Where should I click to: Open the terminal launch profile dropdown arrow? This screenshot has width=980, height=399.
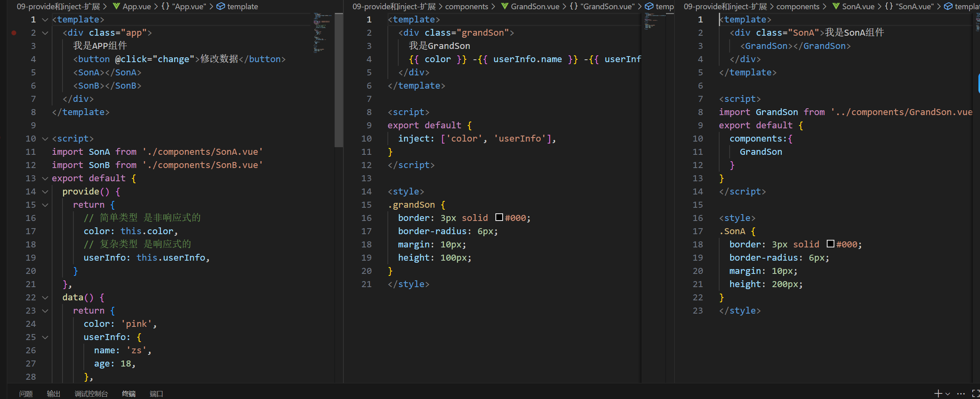point(948,394)
